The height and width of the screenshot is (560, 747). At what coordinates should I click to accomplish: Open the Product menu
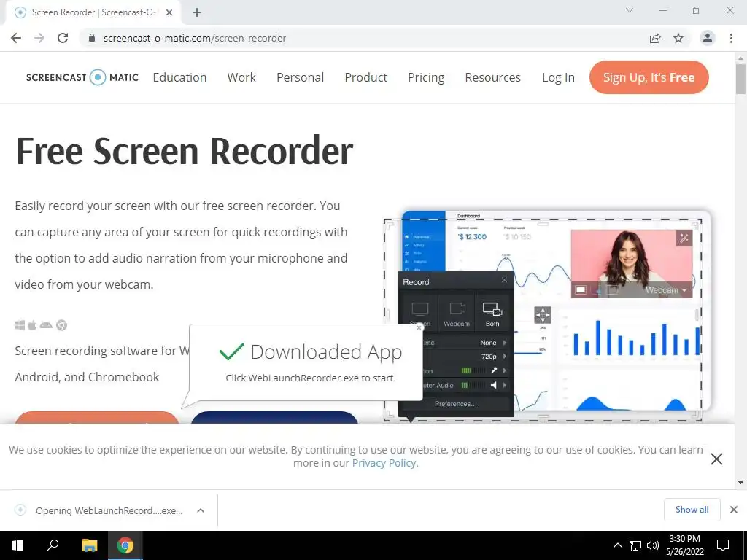coord(366,77)
